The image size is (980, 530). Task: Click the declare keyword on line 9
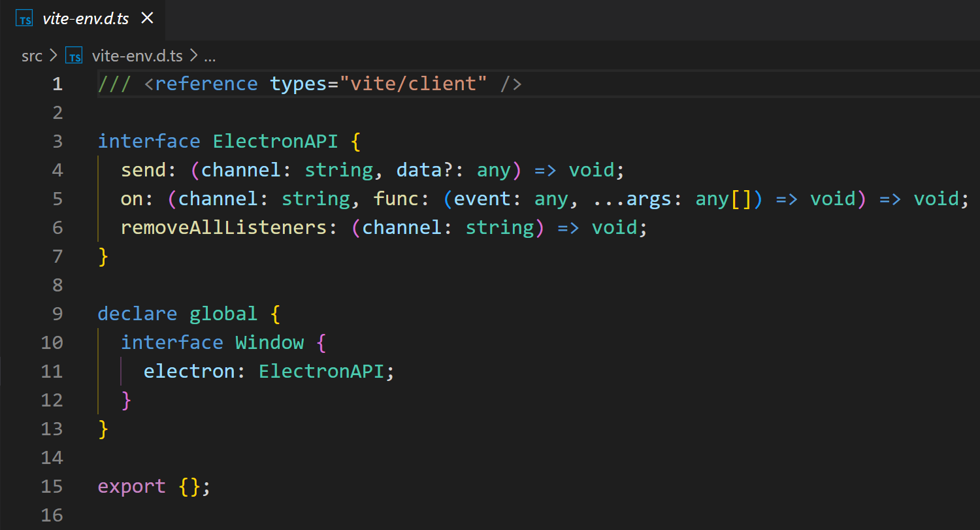tap(137, 314)
